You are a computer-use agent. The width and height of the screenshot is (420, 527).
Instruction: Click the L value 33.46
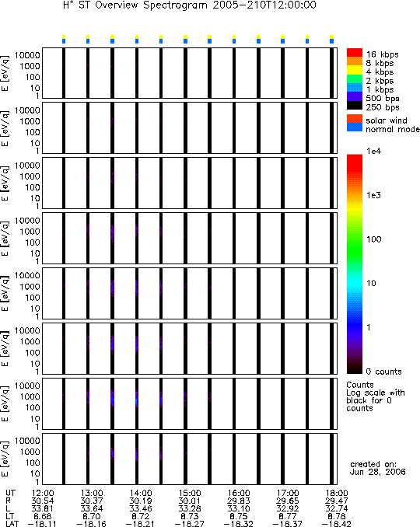[141, 508]
